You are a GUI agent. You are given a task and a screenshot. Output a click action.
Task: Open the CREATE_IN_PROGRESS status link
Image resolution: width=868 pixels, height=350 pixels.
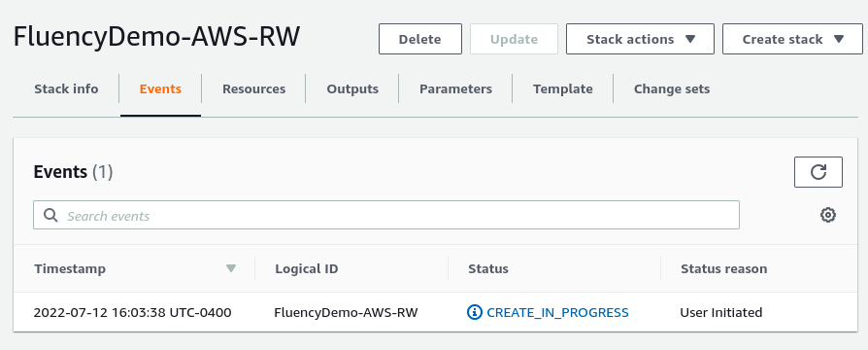[x=557, y=312]
